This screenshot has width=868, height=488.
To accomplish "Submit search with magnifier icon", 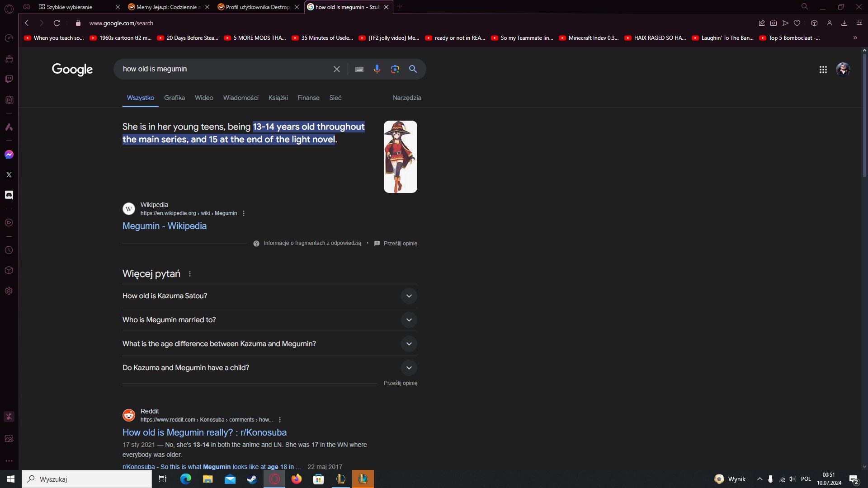I will point(413,69).
